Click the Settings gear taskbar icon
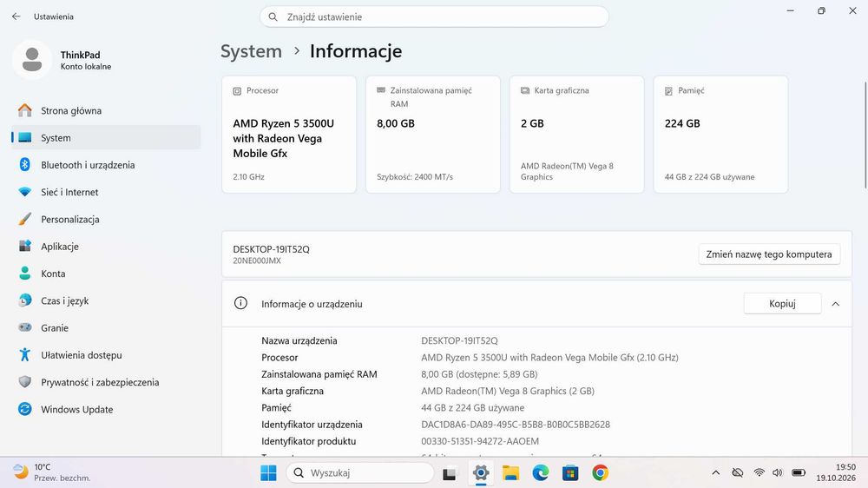The image size is (868, 488). [481, 473]
